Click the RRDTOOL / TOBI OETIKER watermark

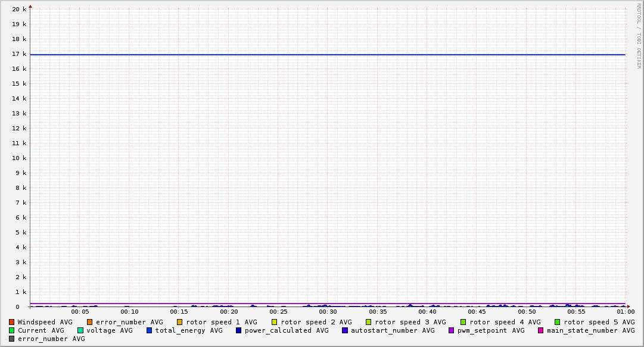tap(639, 36)
